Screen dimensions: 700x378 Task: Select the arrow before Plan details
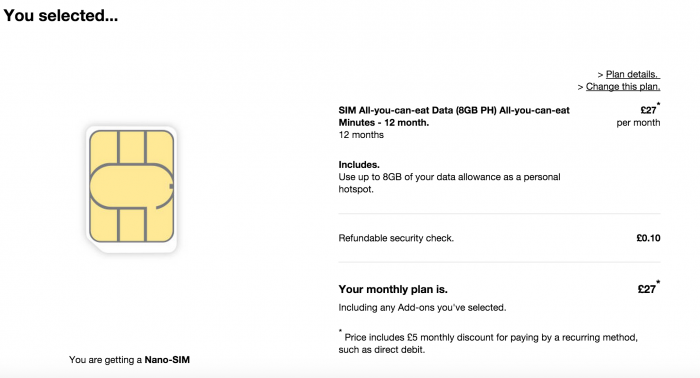600,75
